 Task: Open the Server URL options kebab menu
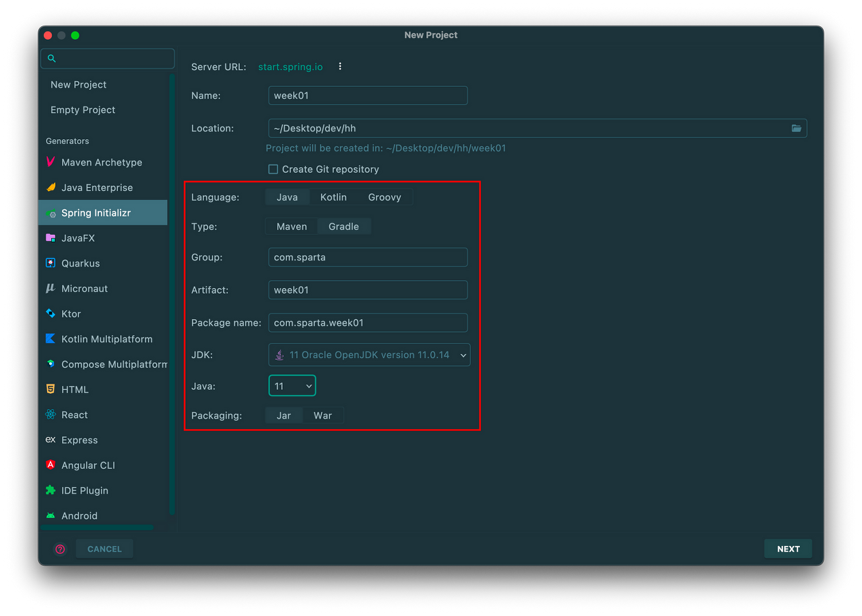coord(340,67)
